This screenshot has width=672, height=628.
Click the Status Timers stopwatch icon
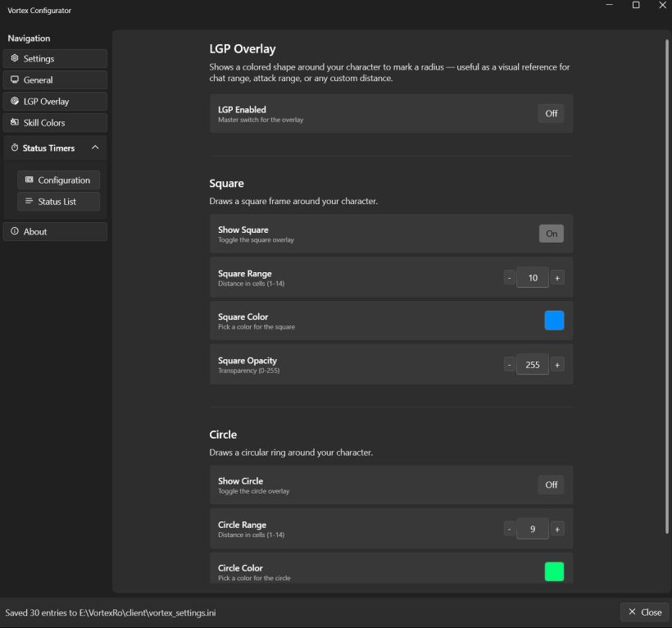click(x=15, y=148)
